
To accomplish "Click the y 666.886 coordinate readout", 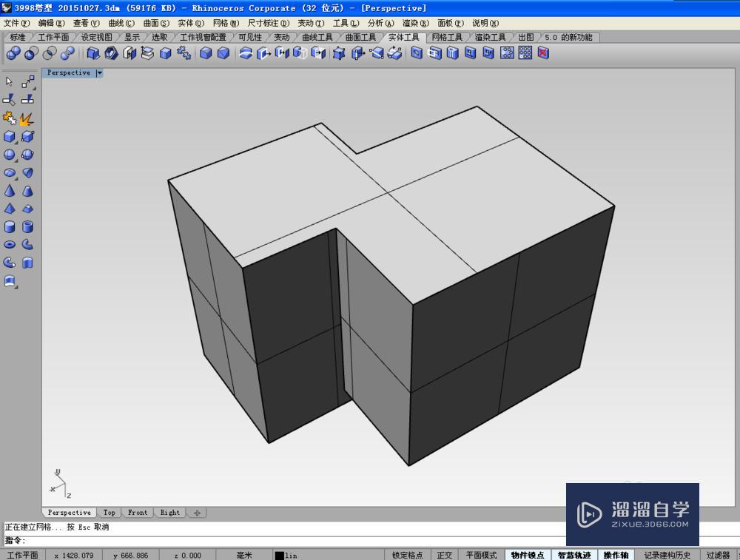I will point(131,556).
